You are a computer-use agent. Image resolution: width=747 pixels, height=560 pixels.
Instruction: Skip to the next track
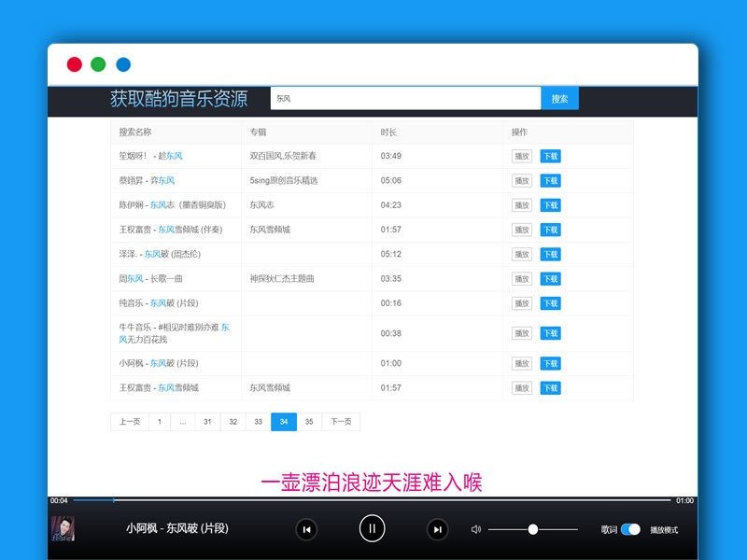(438, 529)
